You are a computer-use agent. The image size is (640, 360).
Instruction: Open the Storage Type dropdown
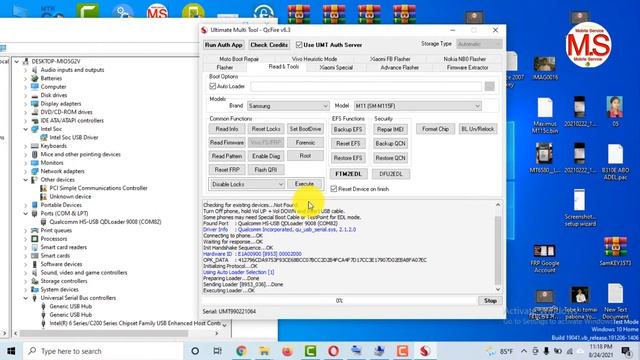coord(479,44)
